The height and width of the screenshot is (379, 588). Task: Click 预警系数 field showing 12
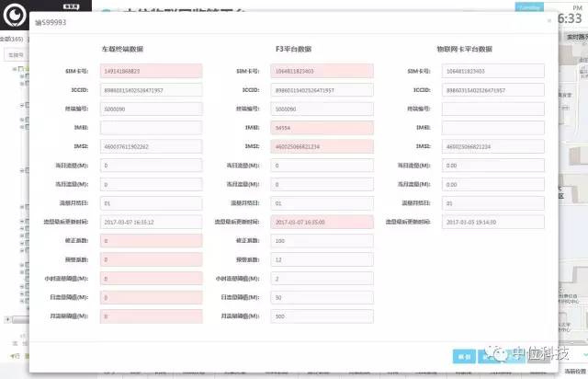(322, 259)
